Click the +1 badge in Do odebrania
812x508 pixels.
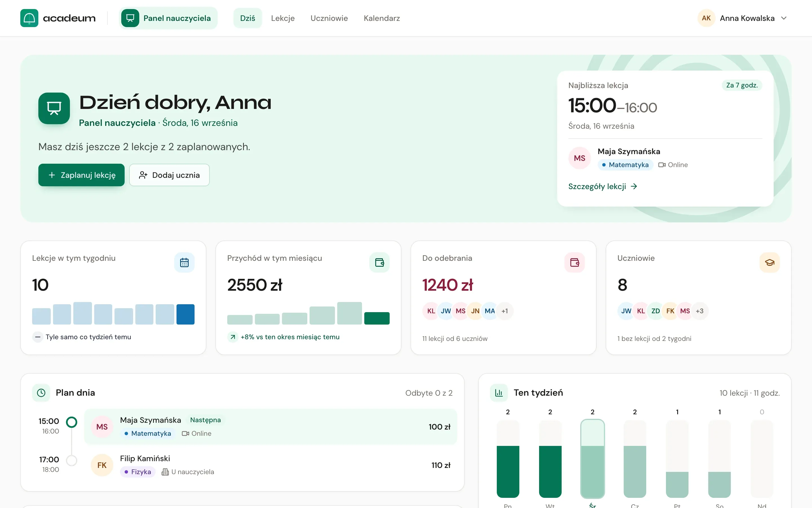[505, 311]
